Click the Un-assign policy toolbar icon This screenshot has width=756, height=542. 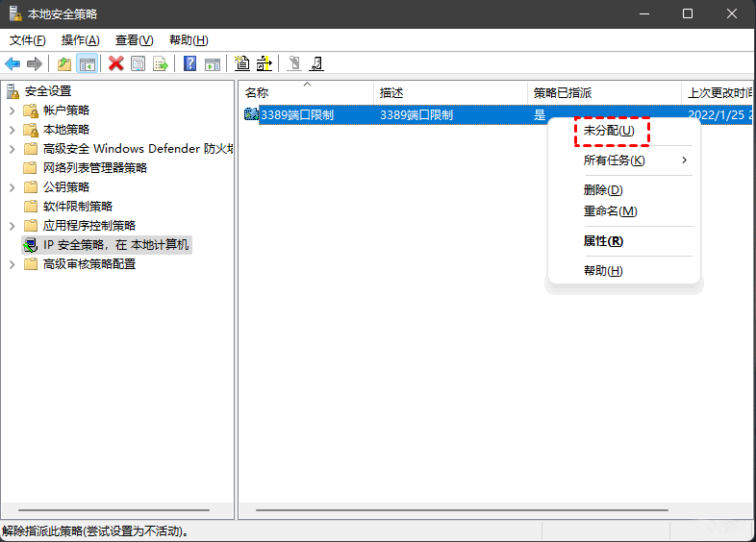tap(316, 63)
